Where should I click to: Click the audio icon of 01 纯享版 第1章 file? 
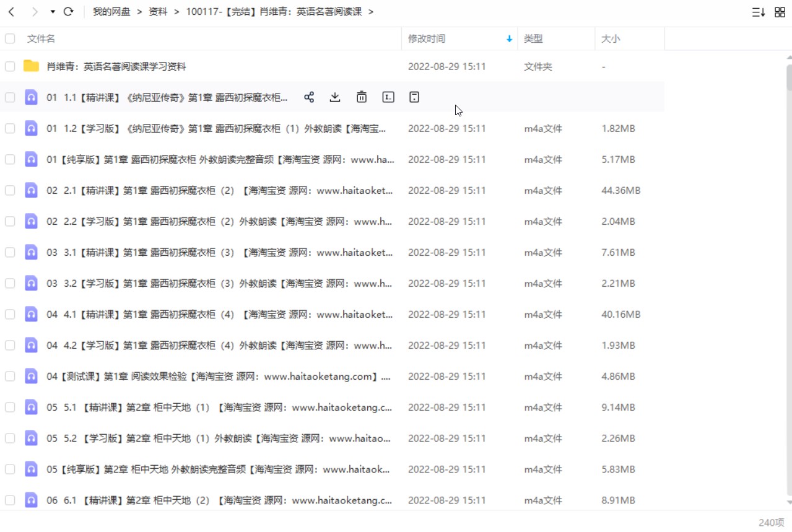point(31,159)
